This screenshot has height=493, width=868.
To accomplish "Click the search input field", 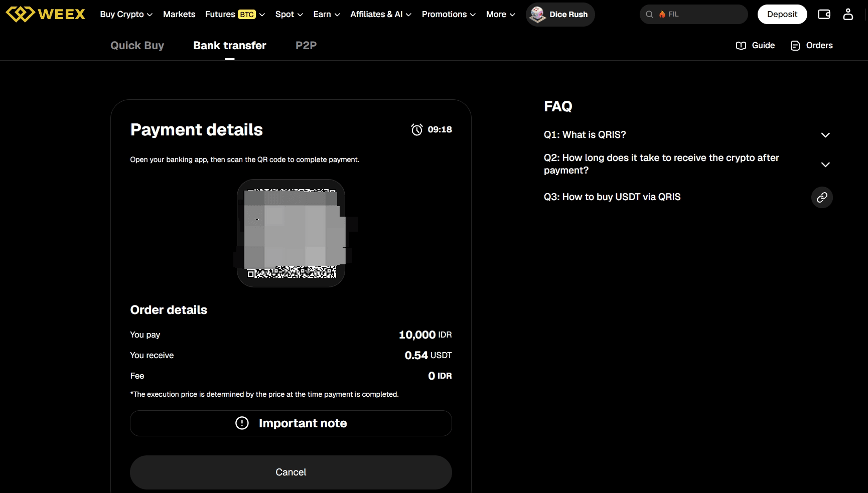I will coord(693,15).
